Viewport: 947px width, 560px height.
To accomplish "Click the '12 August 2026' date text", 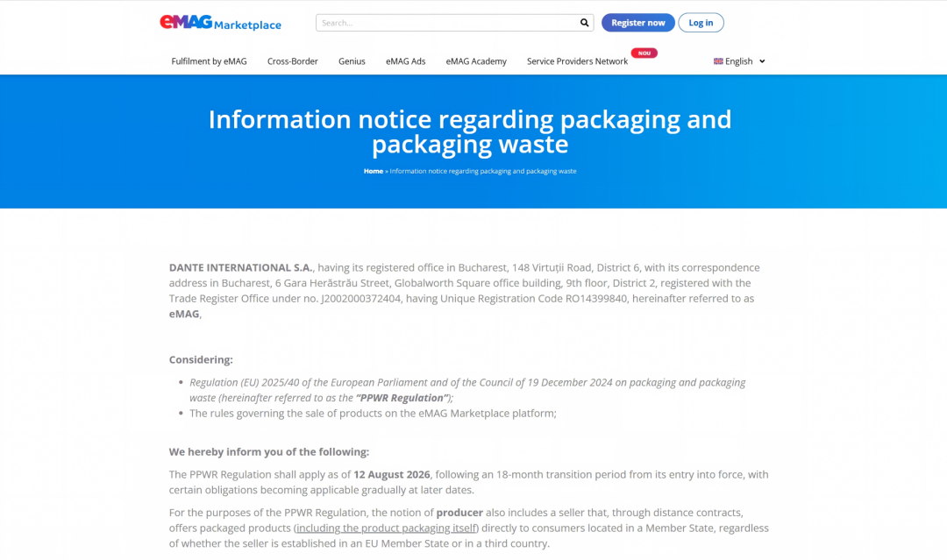I will pyautogui.click(x=392, y=474).
